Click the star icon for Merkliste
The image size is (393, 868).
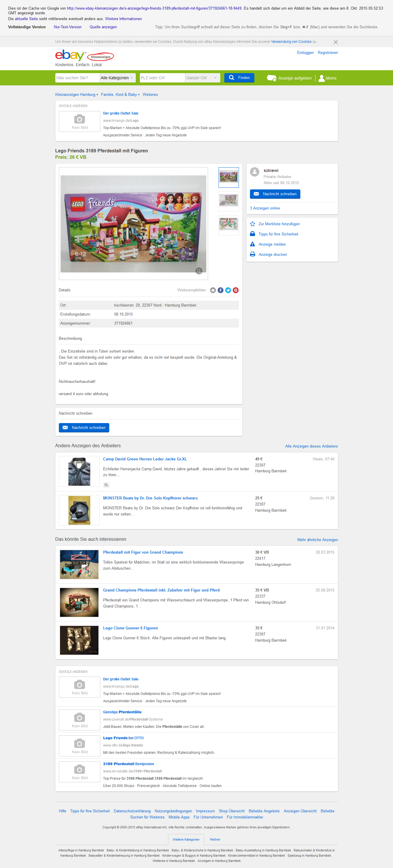pyautogui.click(x=253, y=224)
